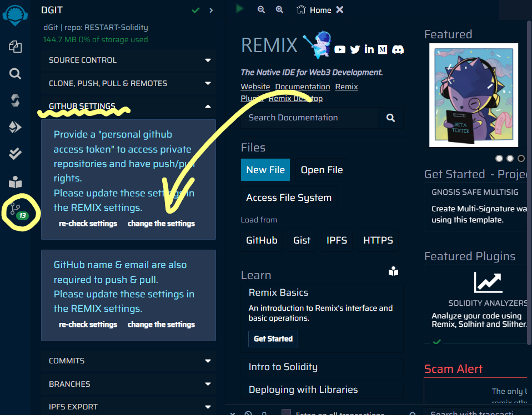The width and height of the screenshot is (532, 415).
Task: Expand the Commits section
Action: [129, 361]
